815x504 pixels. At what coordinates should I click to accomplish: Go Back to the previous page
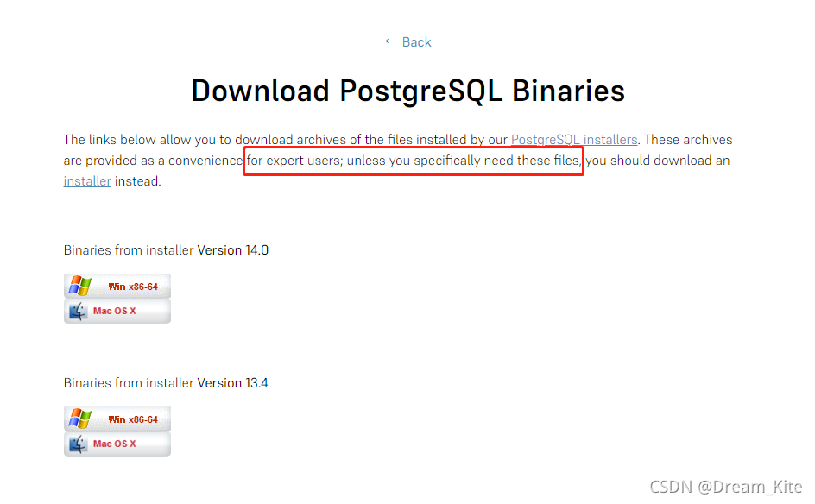point(407,41)
